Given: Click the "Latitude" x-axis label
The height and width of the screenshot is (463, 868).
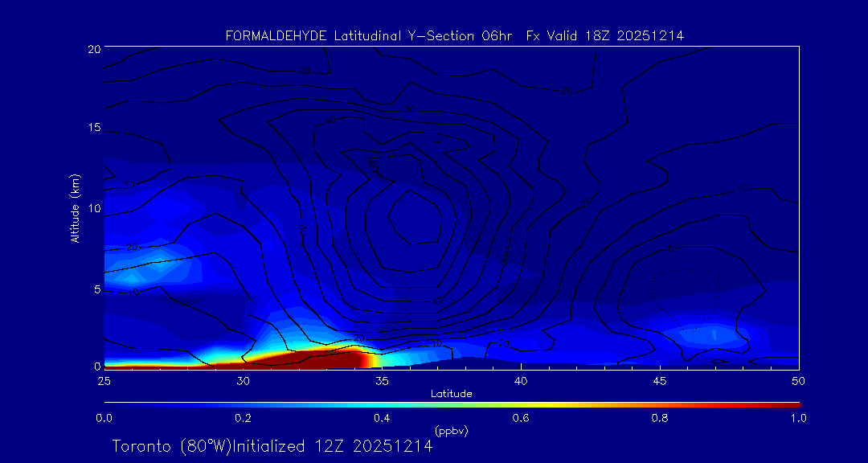Looking at the screenshot, I should click(x=452, y=393).
